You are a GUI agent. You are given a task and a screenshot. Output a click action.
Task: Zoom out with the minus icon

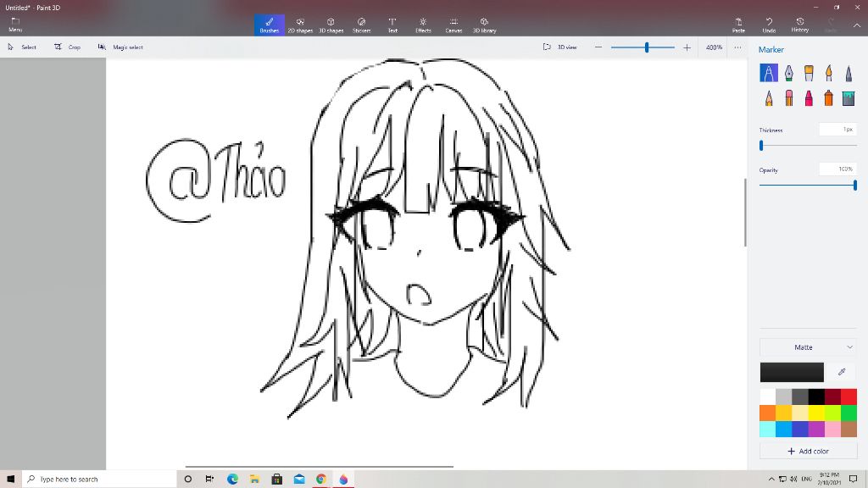click(x=598, y=47)
